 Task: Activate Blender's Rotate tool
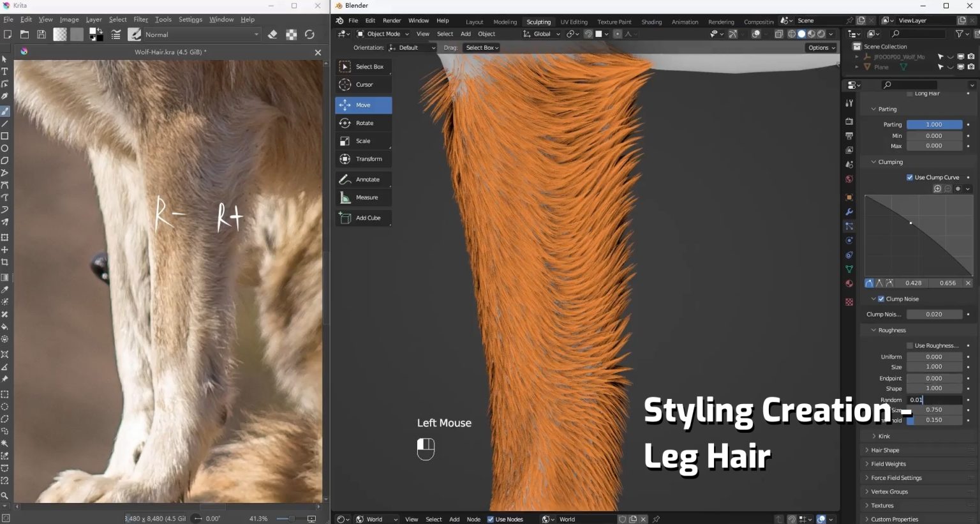364,123
